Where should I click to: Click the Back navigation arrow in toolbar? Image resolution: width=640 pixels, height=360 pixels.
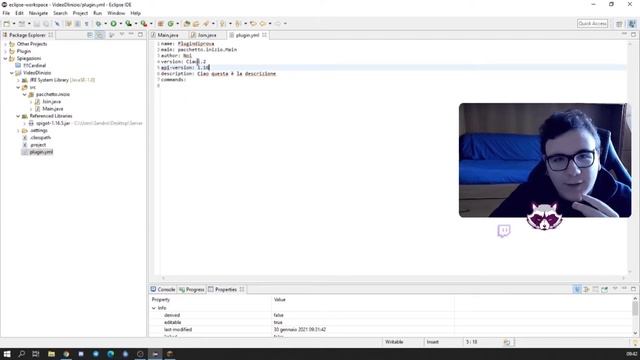pyautogui.click(x=263, y=24)
